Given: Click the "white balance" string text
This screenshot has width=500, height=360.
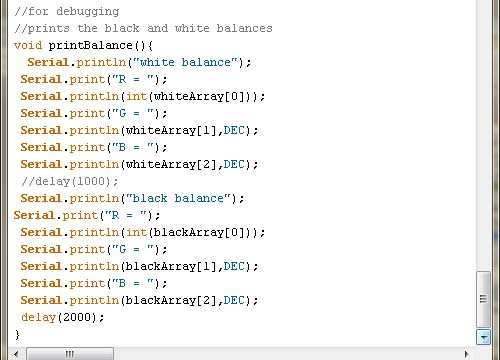Looking at the screenshot, I should point(186,62).
